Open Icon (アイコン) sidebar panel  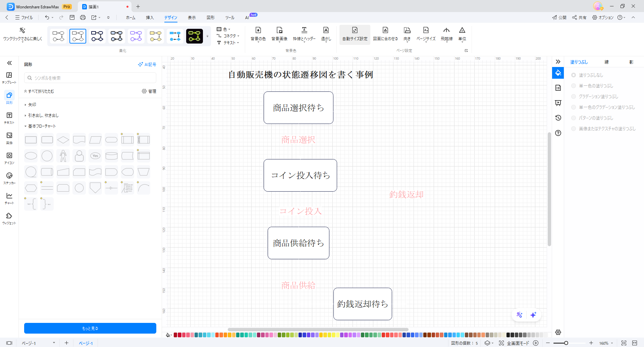[9, 158]
